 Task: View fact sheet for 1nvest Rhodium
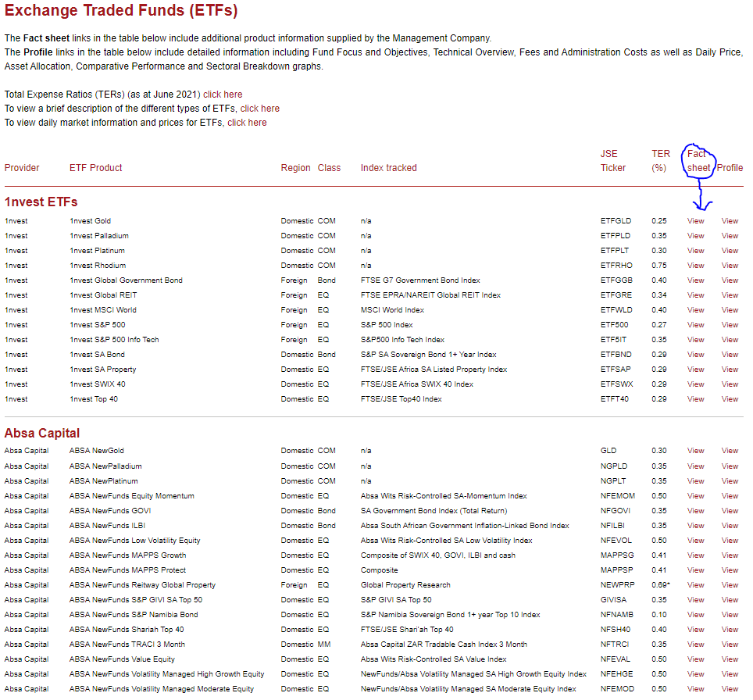tap(695, 266)
